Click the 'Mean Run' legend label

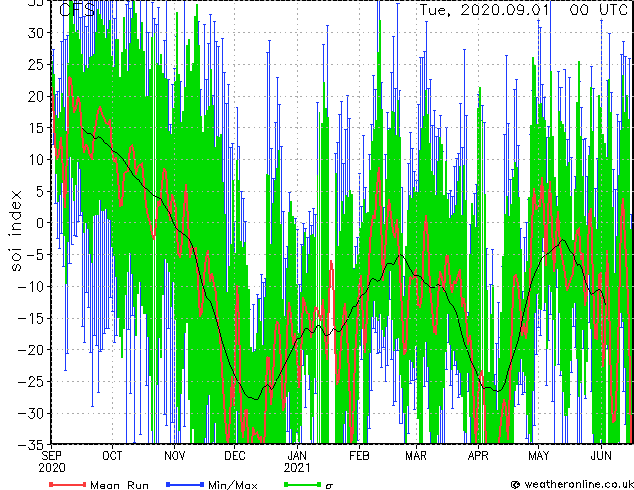coord(120,485)
